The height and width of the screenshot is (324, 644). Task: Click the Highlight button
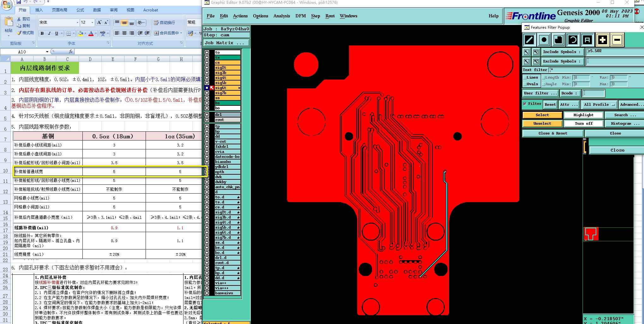[x=583, y=115]
